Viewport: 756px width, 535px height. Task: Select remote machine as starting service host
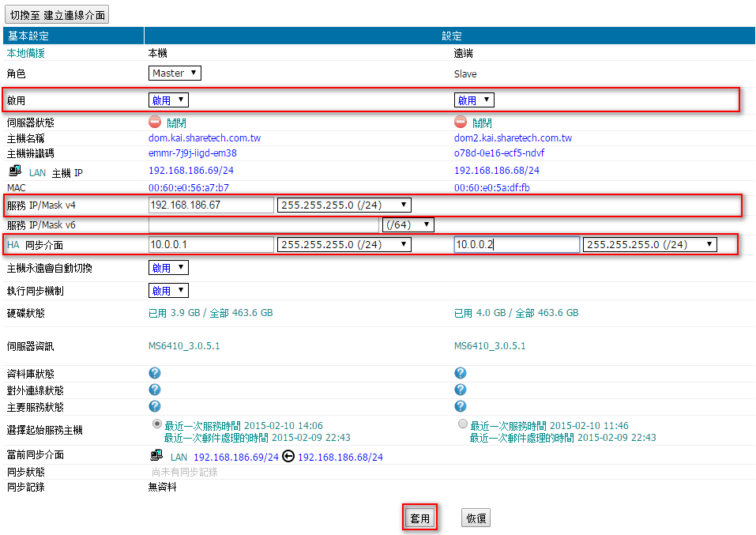tap(462, 424)
